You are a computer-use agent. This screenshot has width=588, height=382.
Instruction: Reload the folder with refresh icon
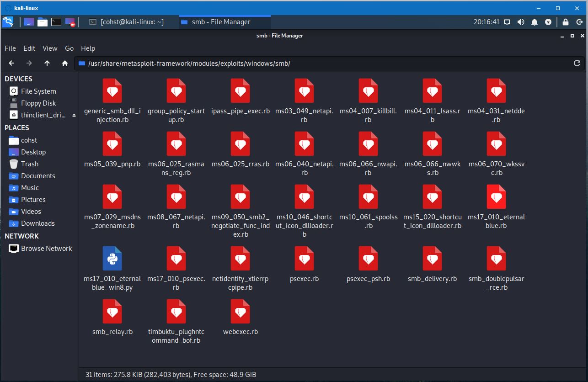click(577, 64)
